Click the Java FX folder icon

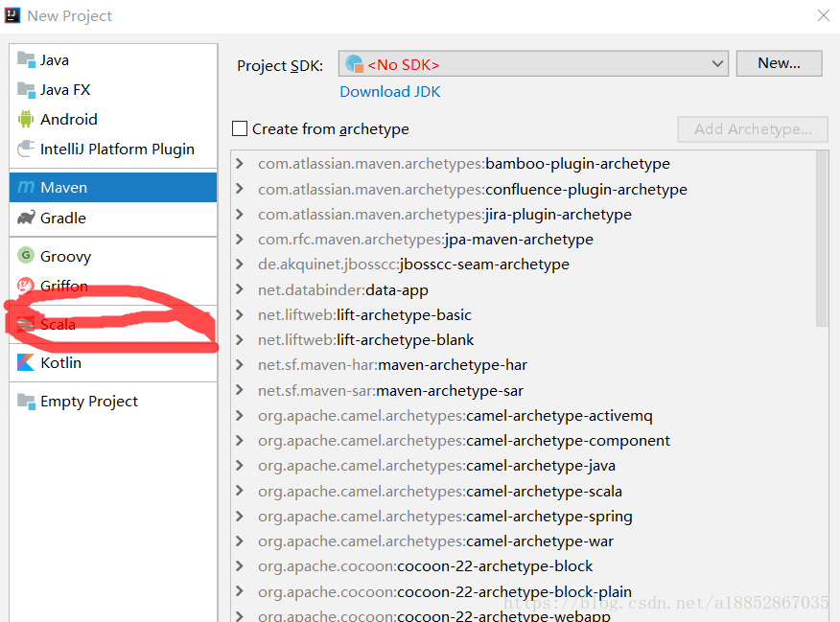coord(26,89)
